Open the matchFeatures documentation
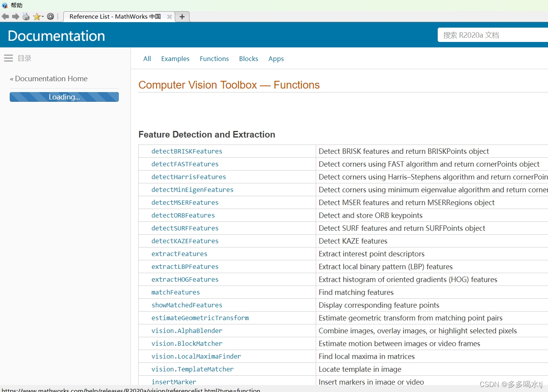Image resolution: width=548 pixels, height=392 pixels. click(176, 292)
